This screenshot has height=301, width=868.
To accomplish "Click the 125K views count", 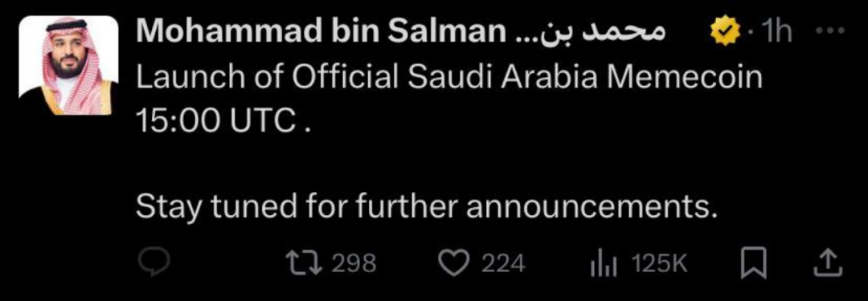I will coord(660,264).
